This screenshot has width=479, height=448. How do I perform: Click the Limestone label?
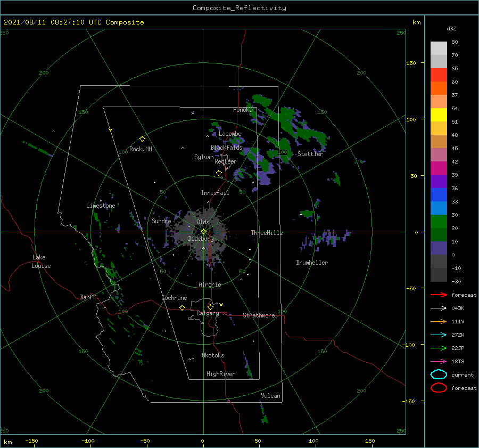(101, 206)
